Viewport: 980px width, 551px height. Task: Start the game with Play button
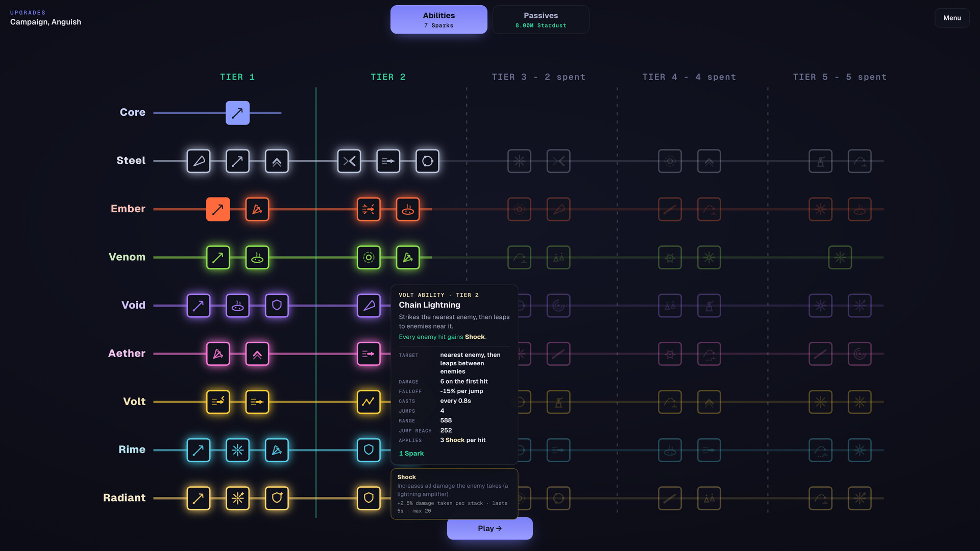490,529
